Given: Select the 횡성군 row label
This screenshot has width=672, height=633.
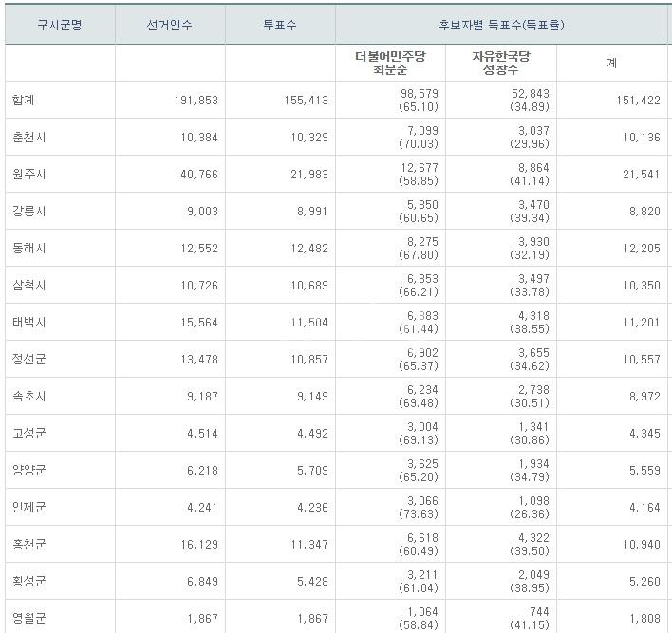Looking at the screenshot, I should pyautogui.click(x=28, y=581).
